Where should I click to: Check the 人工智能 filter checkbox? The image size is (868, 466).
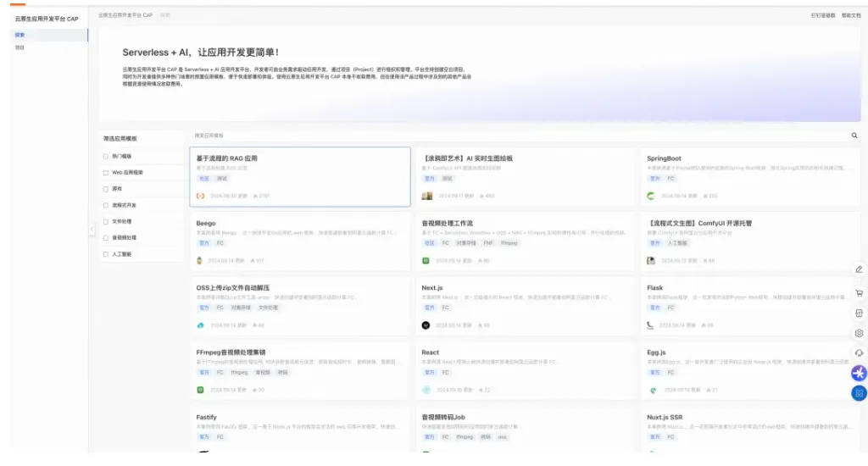click(106, 254)
